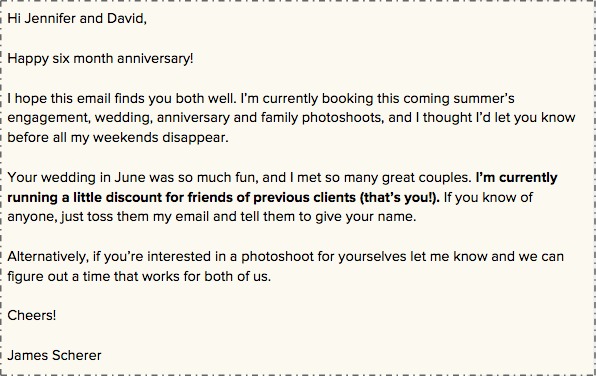Click the bold text 'I'm currently'
This screenshot has width=596, height=376.
point(517,178)
